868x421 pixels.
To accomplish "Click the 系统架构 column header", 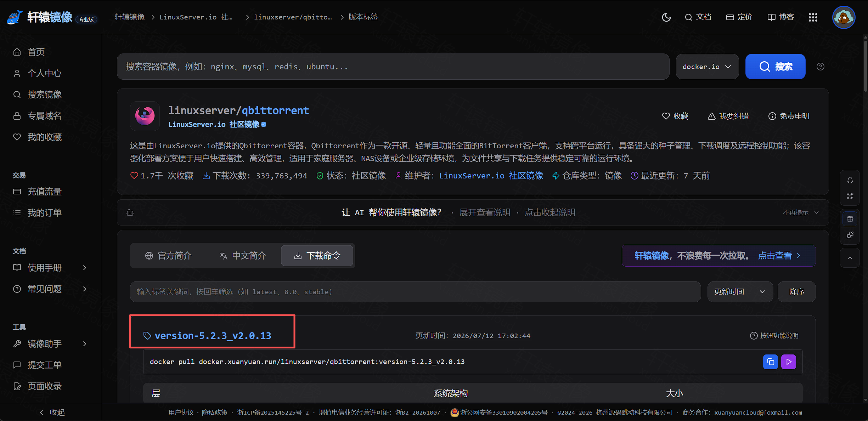I will 451,393.
